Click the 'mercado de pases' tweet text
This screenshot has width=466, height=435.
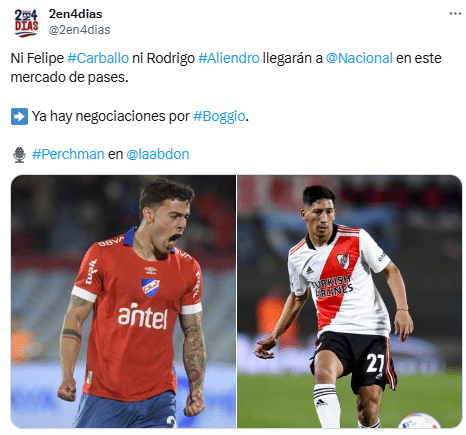[x=69, y=77]
